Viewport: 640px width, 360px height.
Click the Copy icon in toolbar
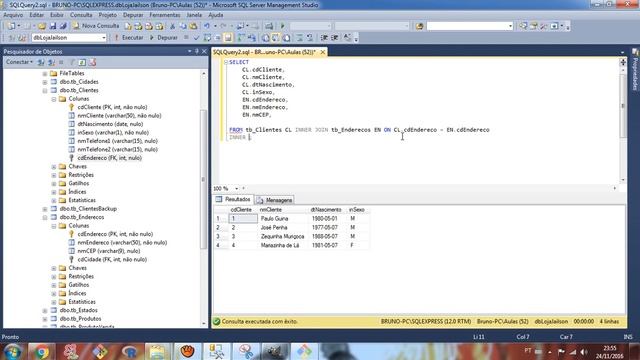tap(183, 26)
